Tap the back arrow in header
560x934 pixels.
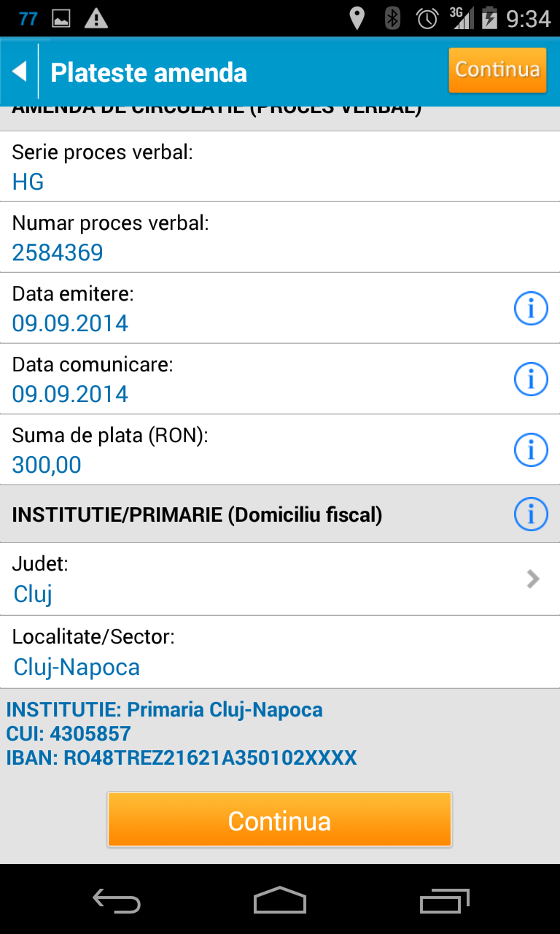tap(20, 72)
